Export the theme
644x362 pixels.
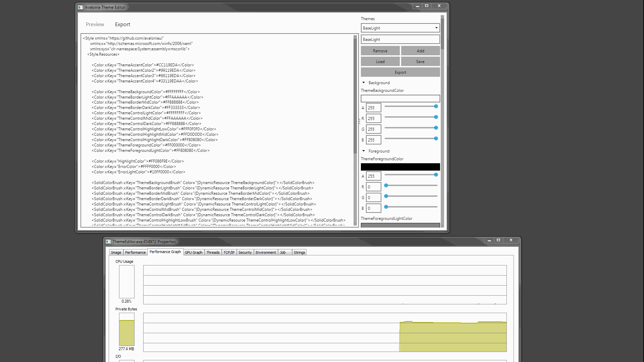[400, 72]
